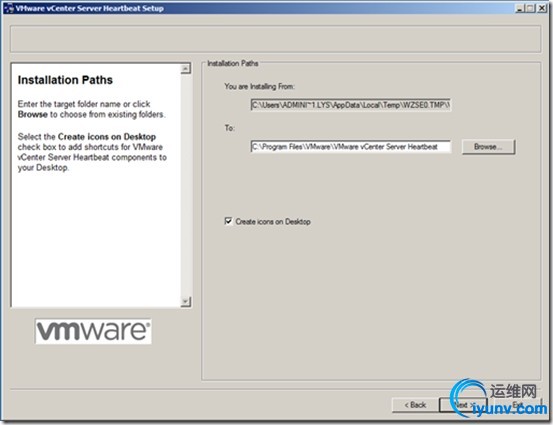553x425 pixels.
Task: Go to the previous step with Back
Action: pyautogui.click(x=415, y=405)
